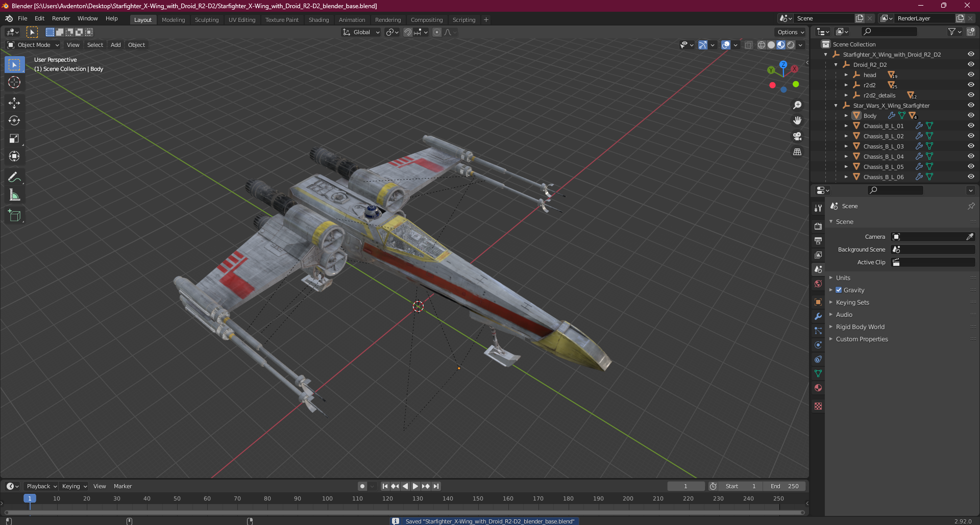Activate the Move tool
Screen dimensions: 980x525
(x=14, y=103)
